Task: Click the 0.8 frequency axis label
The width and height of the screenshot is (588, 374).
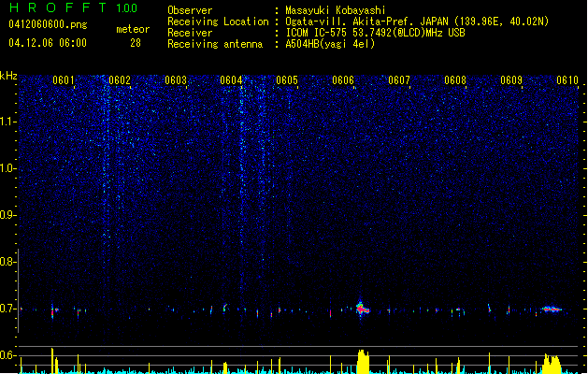Action: 8,262
